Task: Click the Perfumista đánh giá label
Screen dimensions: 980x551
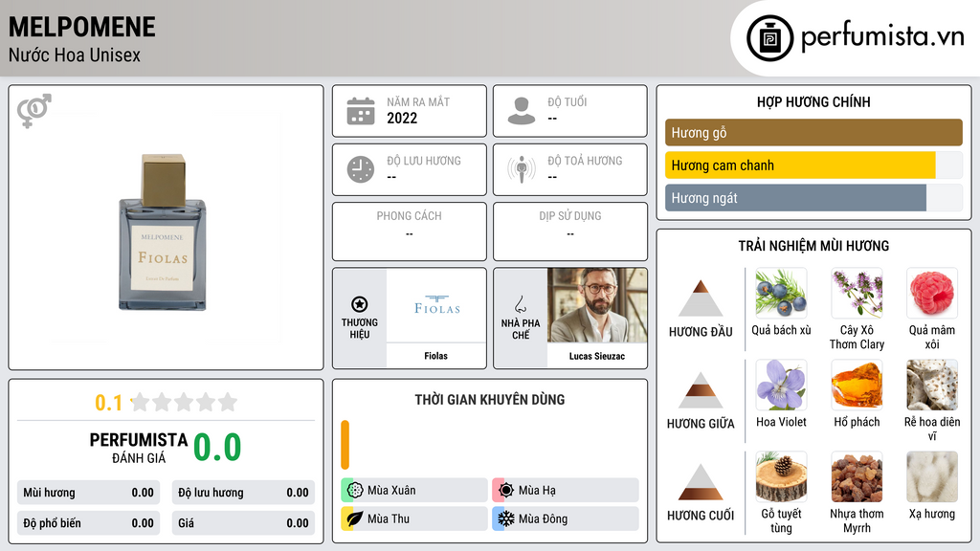Action: click(x=139, y=448)
